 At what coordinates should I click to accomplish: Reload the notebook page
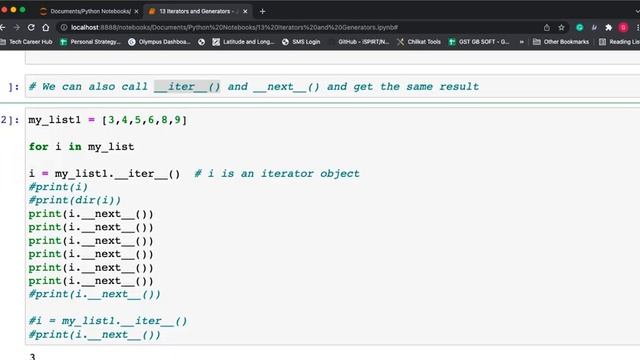31,27
